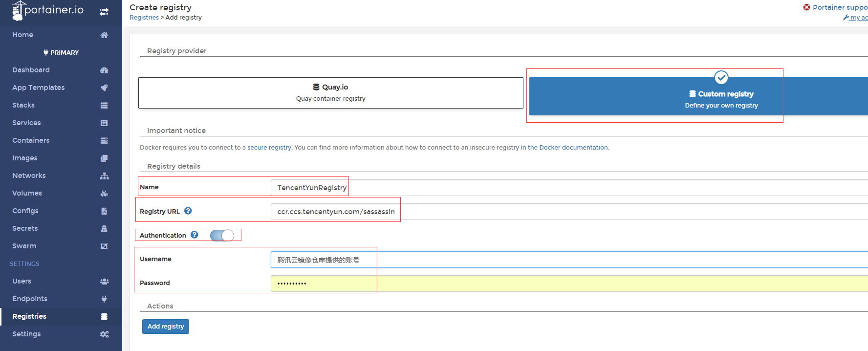
Task: Open Stacks in the sidebar
Action: pos(23,106)
